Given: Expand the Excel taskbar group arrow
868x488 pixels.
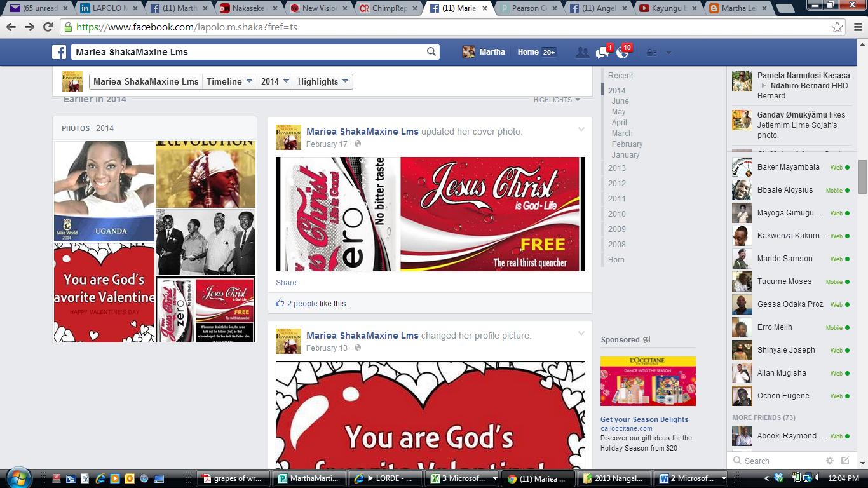Looking at the screenshot, I should (x=494, y=478).
